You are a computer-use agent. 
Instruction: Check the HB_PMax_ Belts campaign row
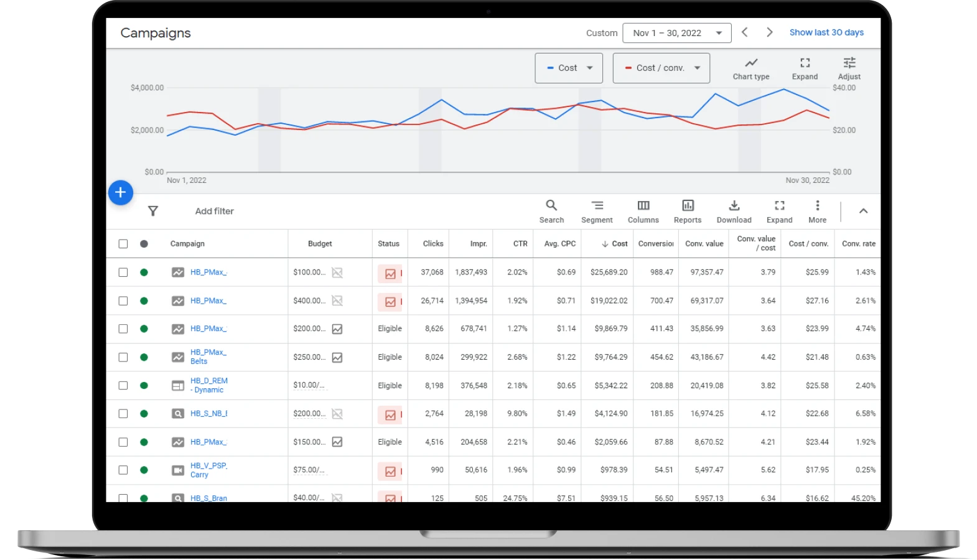(123, 358)
